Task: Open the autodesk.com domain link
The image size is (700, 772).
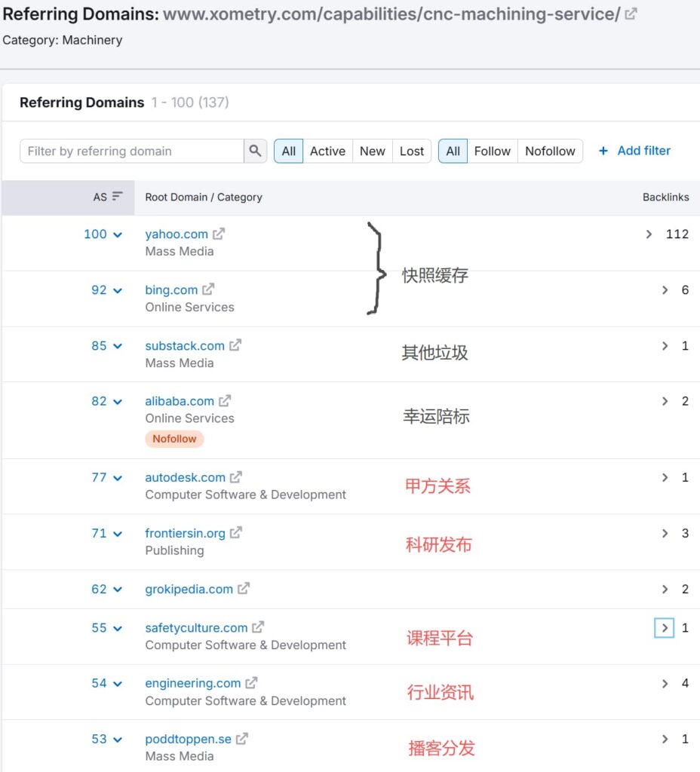Action: coord(186,477)
